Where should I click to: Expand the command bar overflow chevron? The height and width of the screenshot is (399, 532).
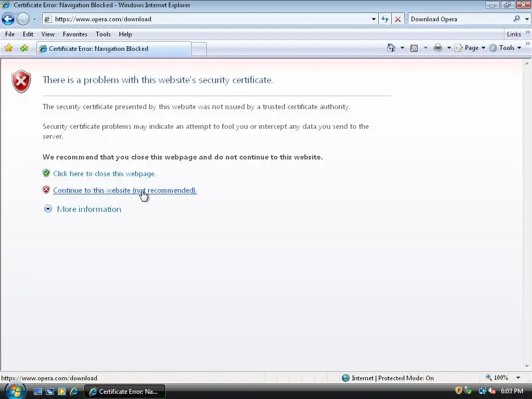point(528,44)
